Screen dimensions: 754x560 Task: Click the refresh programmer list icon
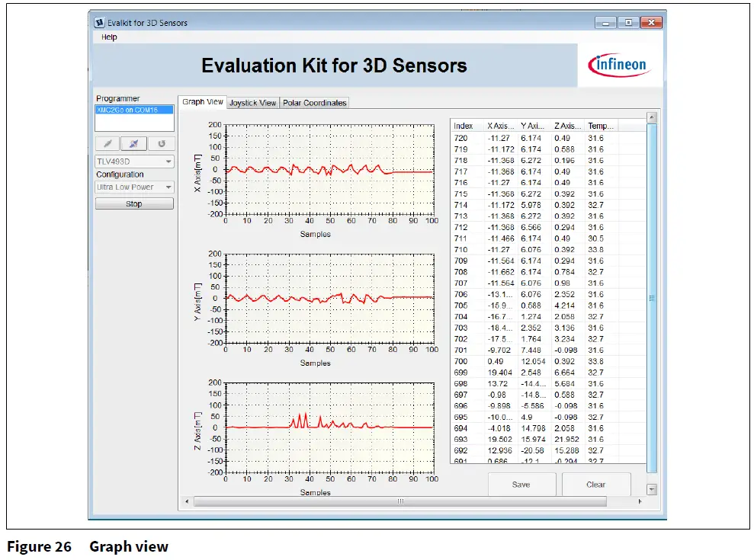coord(162,143)
